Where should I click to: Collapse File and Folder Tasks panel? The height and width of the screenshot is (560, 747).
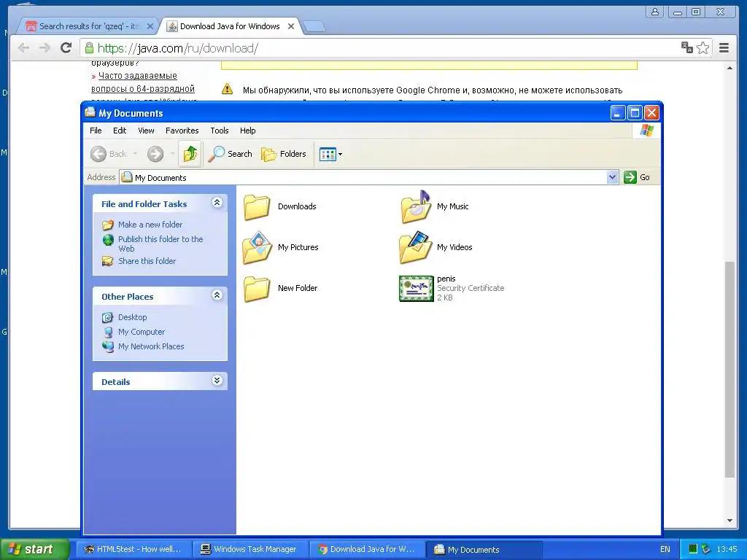tap(217, 203)
